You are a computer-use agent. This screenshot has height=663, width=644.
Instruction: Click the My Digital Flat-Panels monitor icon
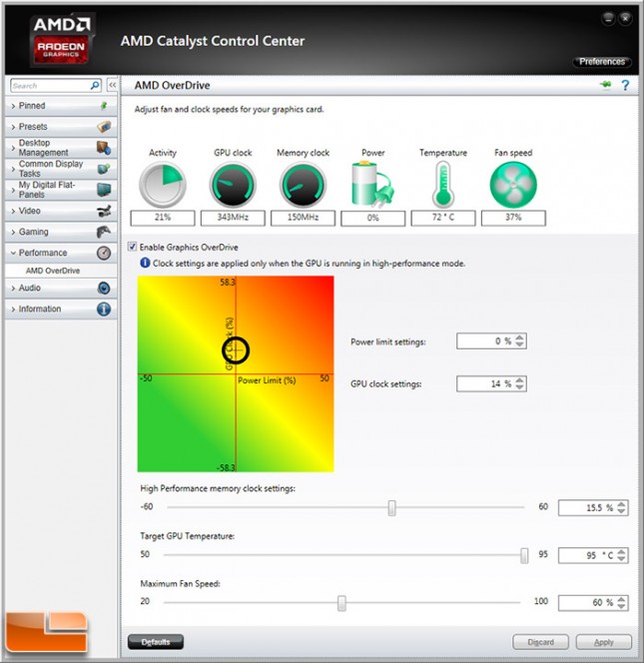pos(104,190)
